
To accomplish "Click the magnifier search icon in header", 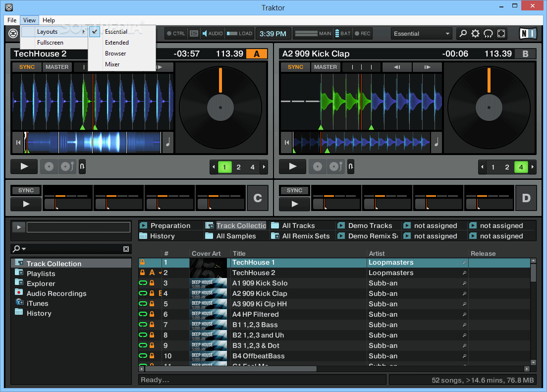I will pyautogui.click(x=463, y=34).
